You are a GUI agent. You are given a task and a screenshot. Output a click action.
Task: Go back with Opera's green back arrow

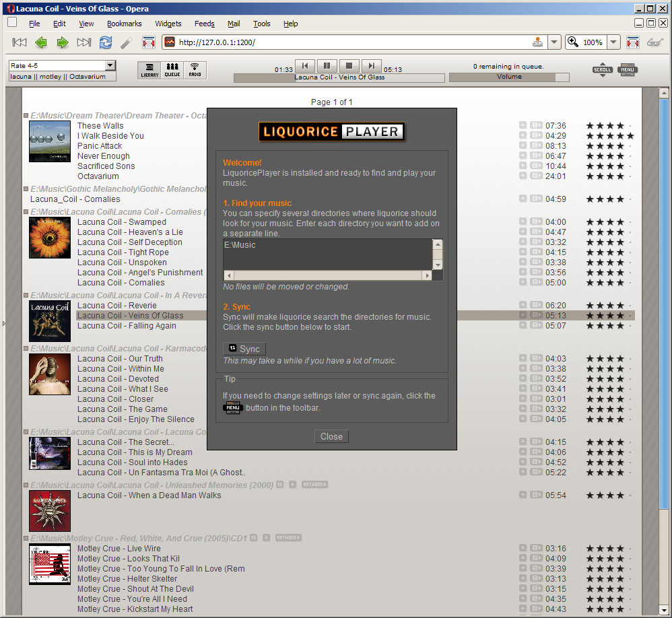click(x=41, y=42)
